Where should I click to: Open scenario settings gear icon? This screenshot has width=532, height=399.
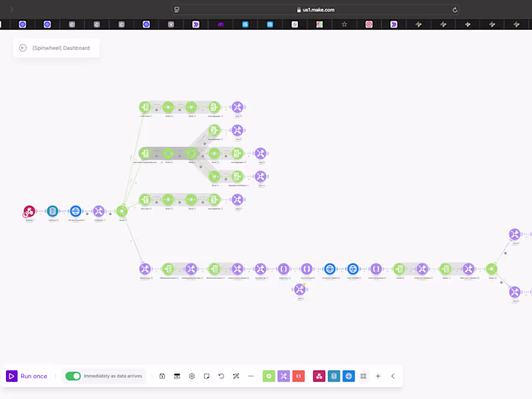[x=192, y=376]
